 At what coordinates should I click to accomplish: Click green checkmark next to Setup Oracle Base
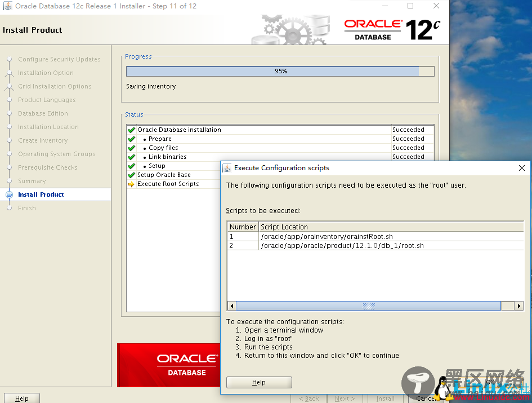131,175
